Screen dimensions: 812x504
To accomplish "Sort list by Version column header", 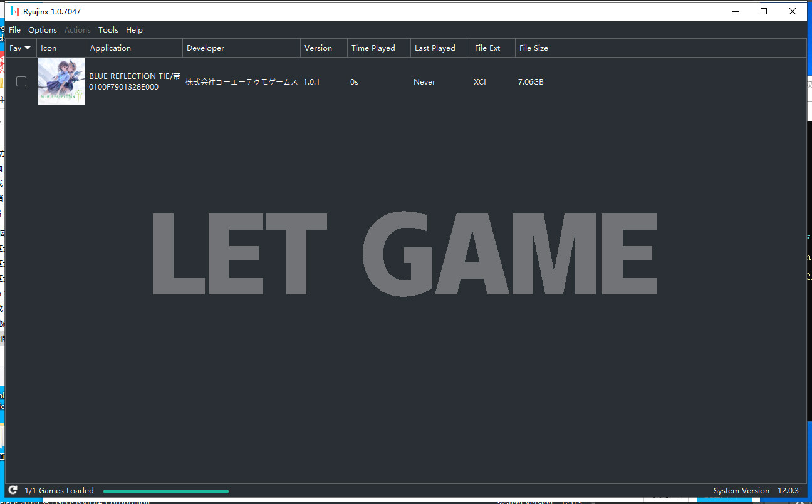I will [x=318, y=48].
